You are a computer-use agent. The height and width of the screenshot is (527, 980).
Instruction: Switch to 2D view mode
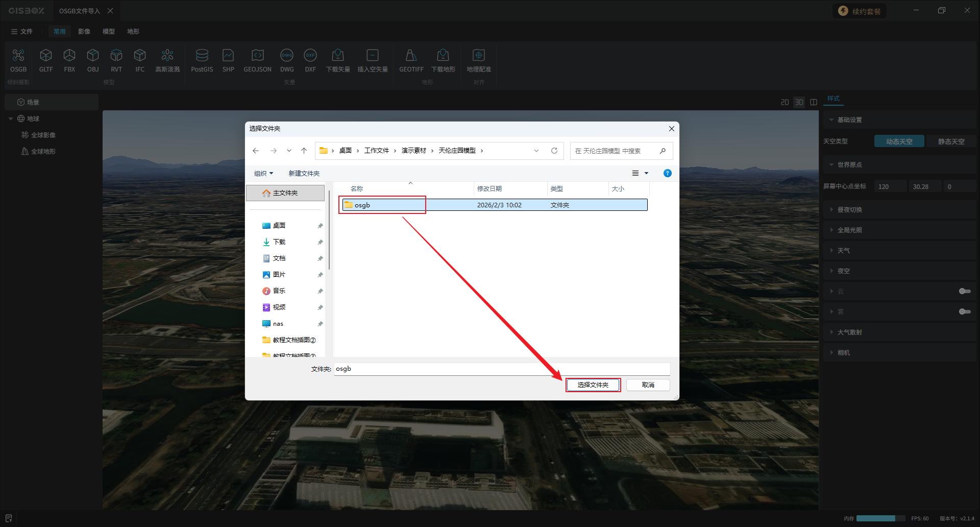[x=785, y=103]
